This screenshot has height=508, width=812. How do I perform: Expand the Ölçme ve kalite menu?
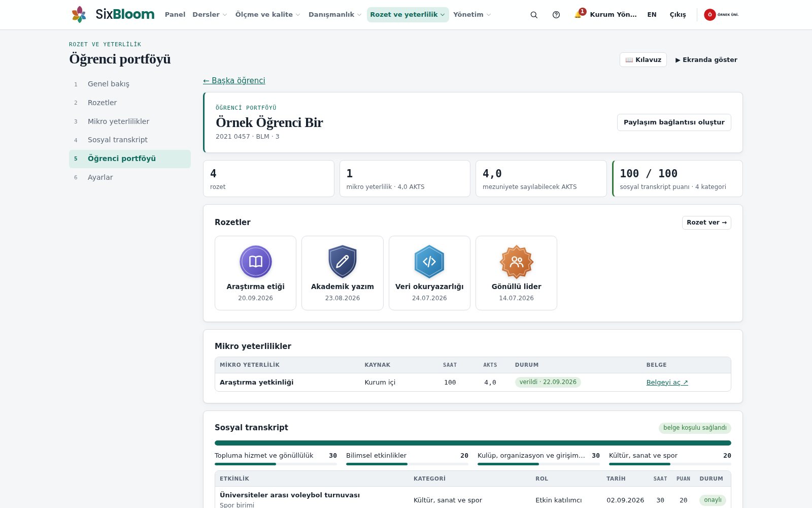pos(267,15)
